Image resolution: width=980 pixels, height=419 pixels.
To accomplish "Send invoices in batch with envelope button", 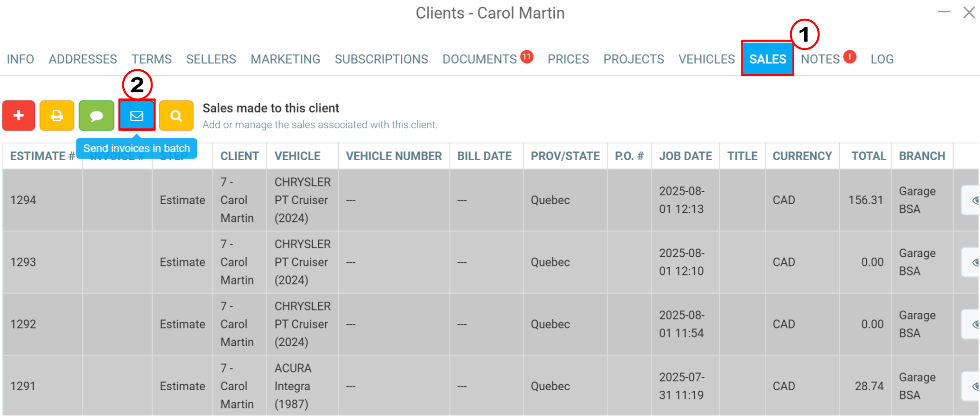I will click(x=136, y=116).
